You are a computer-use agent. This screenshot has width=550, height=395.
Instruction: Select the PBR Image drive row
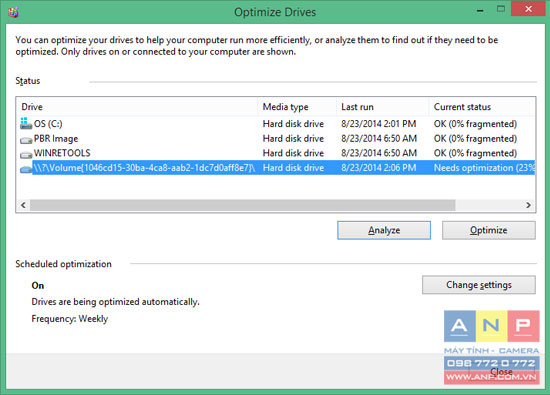275,139
